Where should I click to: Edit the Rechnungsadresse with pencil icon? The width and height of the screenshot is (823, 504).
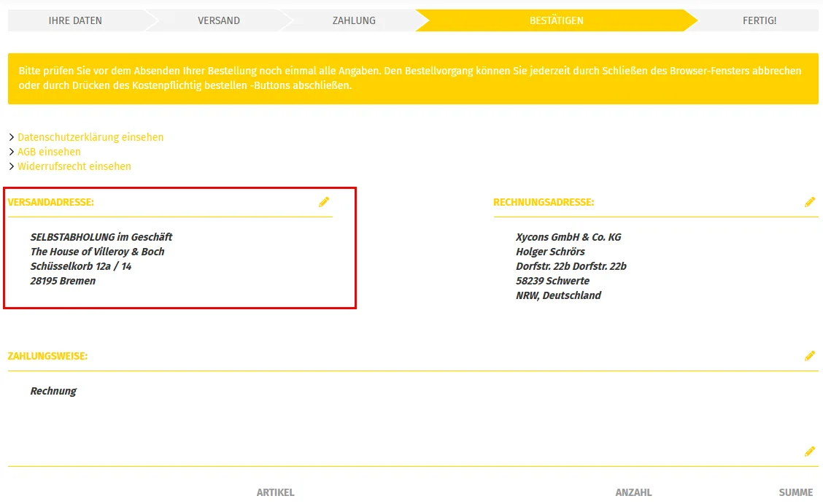(810, 202)
